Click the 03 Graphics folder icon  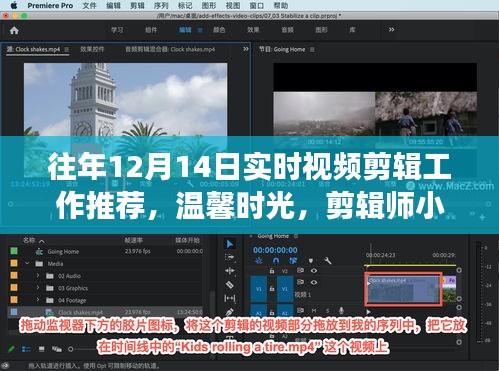click(50, 288)
